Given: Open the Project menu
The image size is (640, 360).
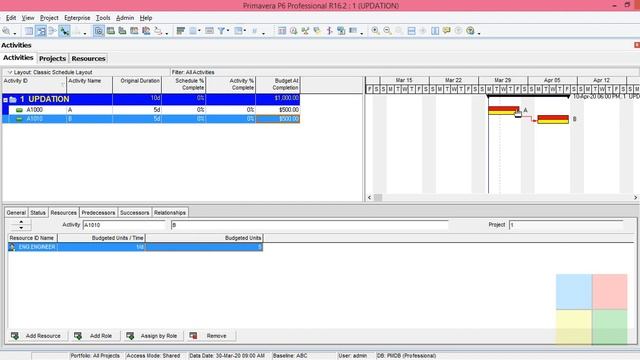Looking at the screenshot, I should coord(49,18).
